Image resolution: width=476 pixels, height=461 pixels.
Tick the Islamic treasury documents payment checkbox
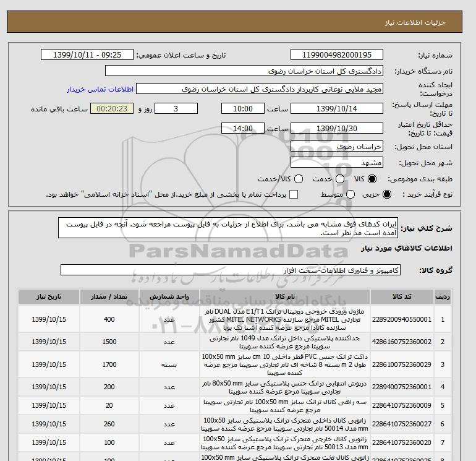click(294, 194)
